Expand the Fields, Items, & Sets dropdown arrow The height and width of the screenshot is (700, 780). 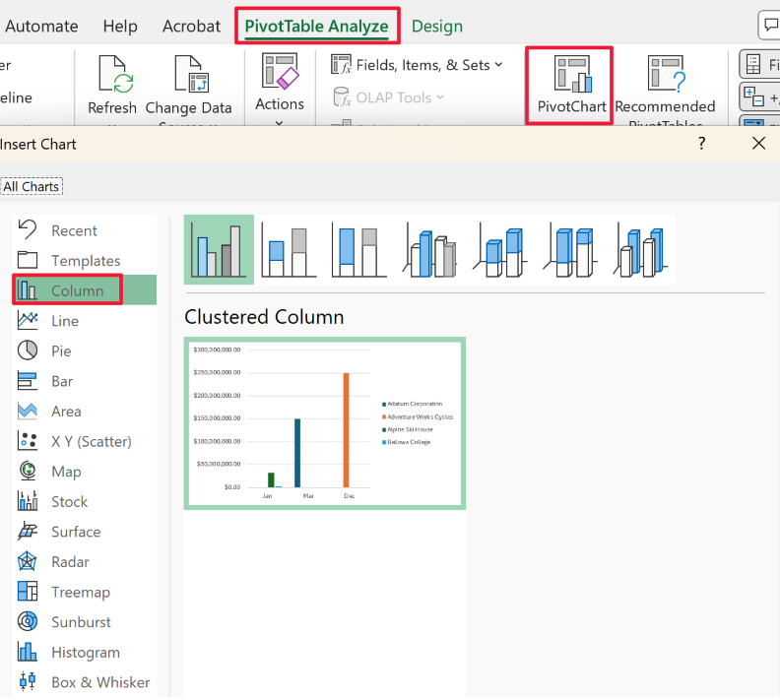click(498, 65)
